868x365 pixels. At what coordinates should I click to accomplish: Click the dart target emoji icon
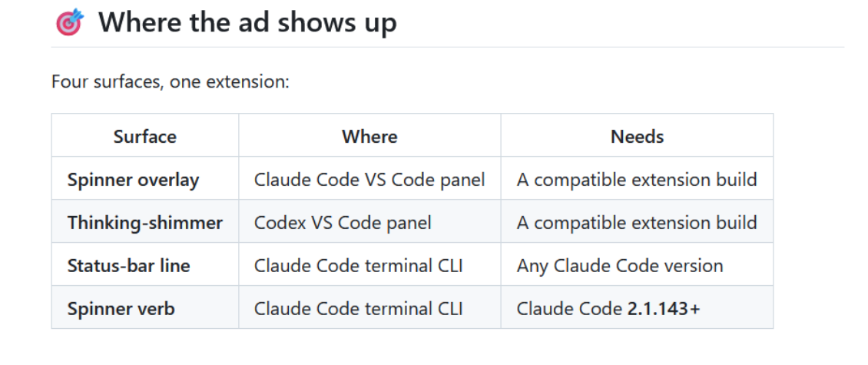70,22
